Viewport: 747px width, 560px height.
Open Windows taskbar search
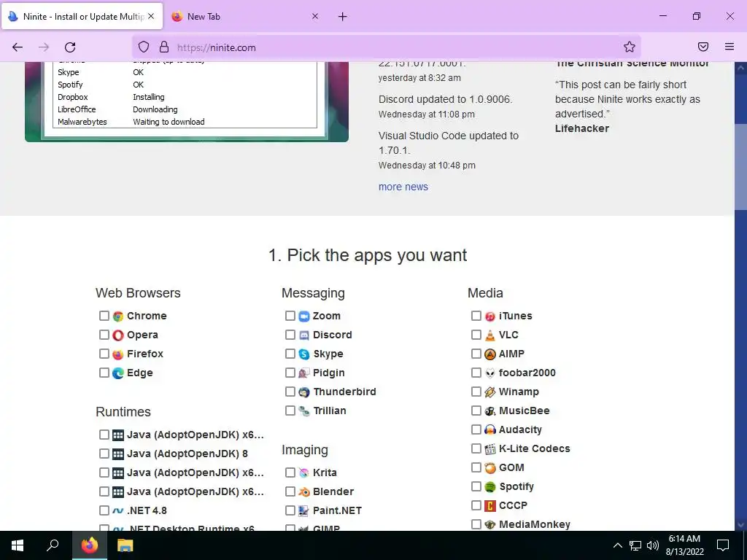(53, 545)
